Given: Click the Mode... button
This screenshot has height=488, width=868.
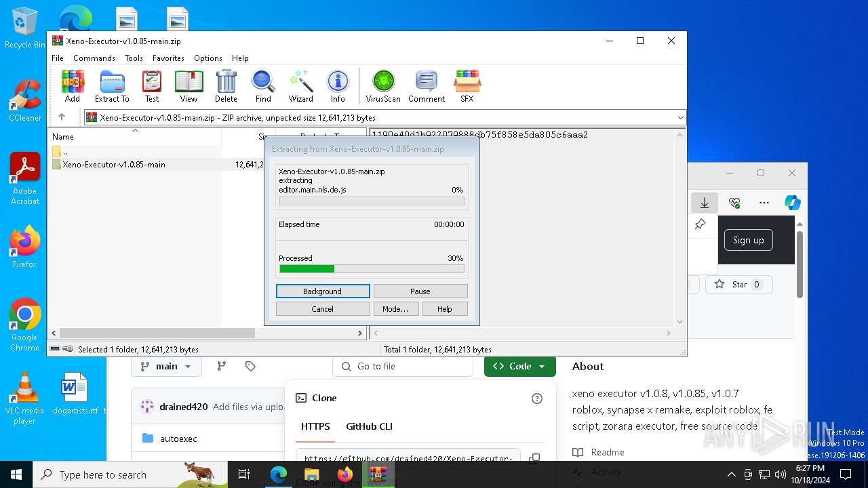Looking at the screenshot, I should pos(395,308).
